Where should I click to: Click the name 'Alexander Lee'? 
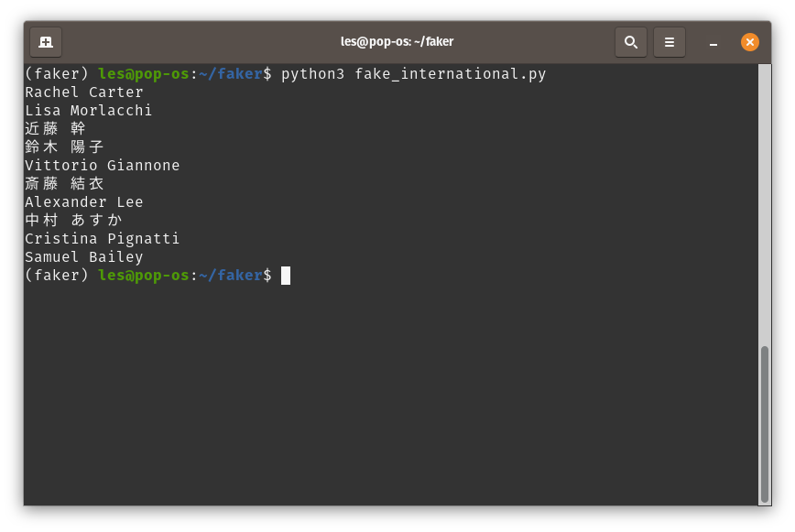88,201
